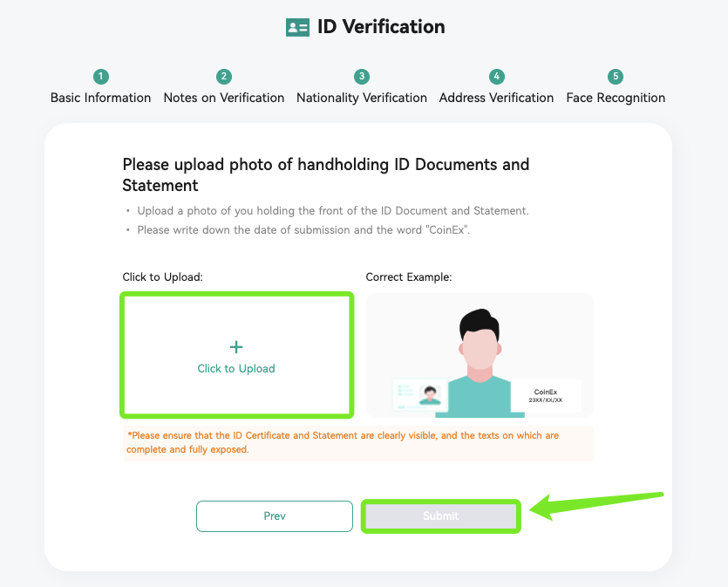Click the step 3 circle icon
728x587 pixels.
(362, 77)
